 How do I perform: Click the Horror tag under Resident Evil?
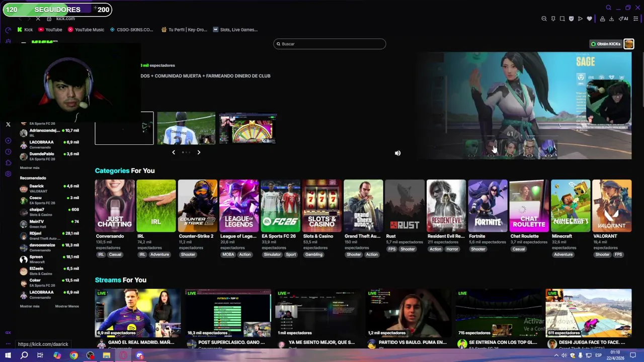(x=452, y=249)
